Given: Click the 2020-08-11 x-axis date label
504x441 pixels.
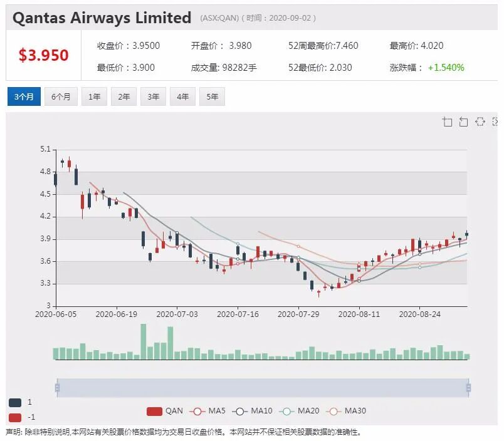Looking at the screenshot, I should [359, 314].
